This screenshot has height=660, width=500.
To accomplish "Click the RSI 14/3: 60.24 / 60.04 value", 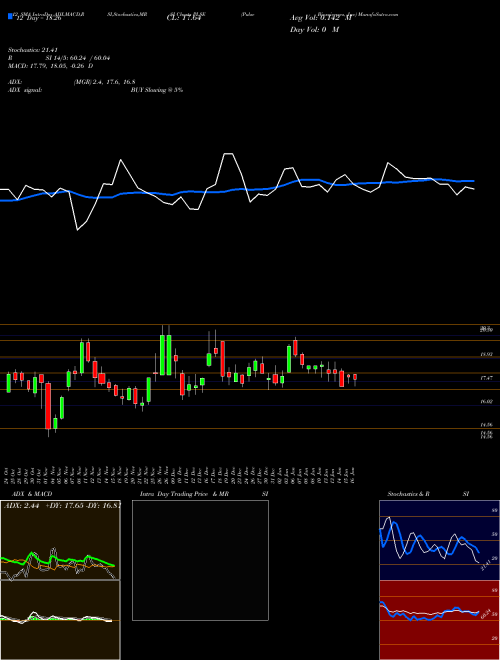I will point(78,58).
